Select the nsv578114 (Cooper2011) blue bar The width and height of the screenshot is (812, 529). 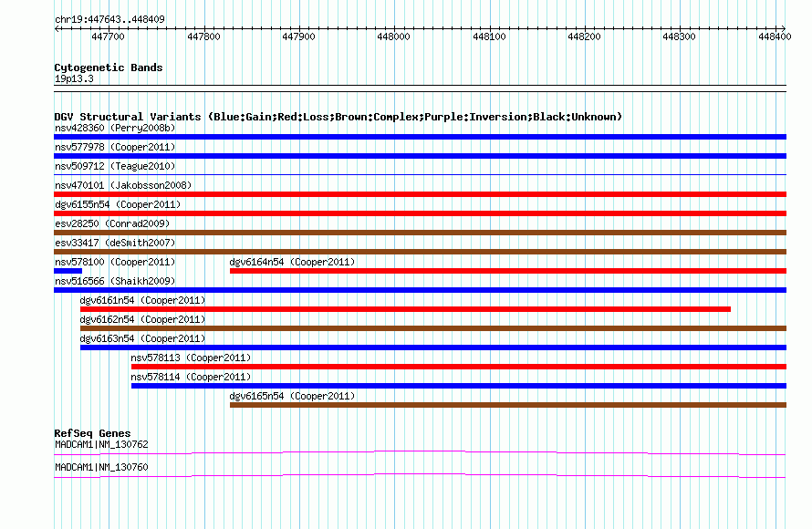pyautogui.click(x=459, y=386)
